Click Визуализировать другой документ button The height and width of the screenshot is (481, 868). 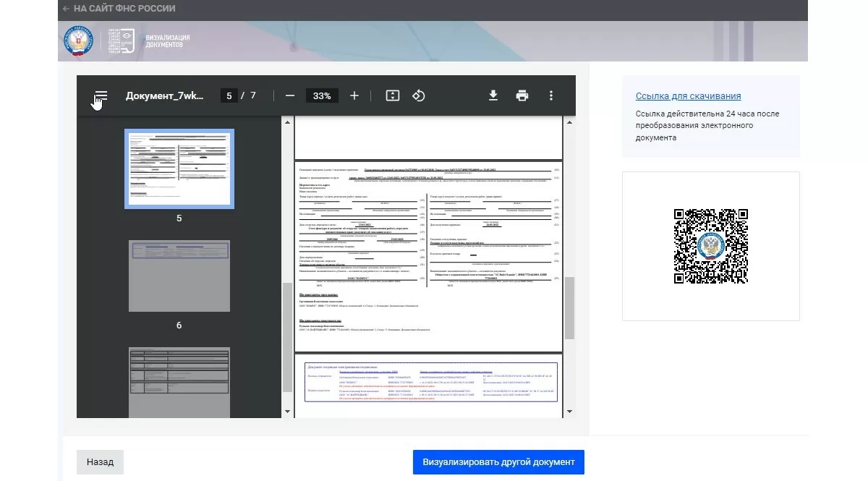click(498, 462)
